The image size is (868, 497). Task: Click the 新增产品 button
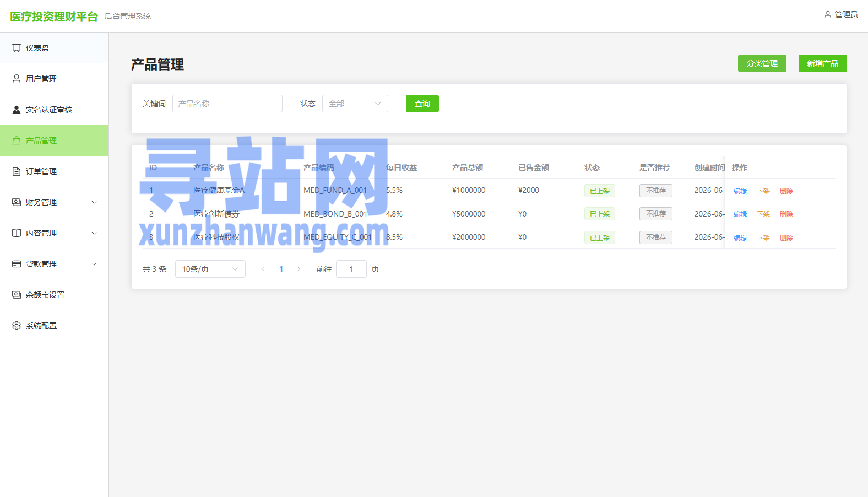click(x=823, y=63)
